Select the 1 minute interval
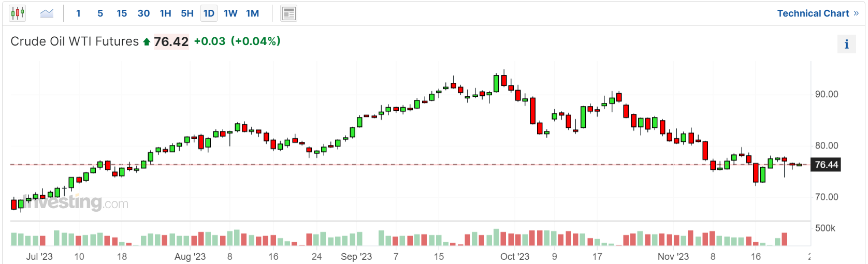 (78, 13)
